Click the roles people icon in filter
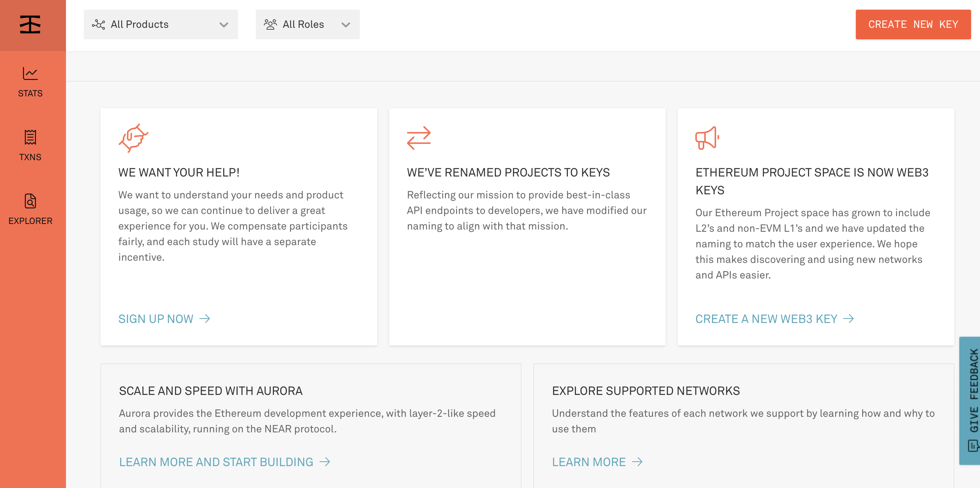This screenshot has height=488, width=980. coord(270,24)
